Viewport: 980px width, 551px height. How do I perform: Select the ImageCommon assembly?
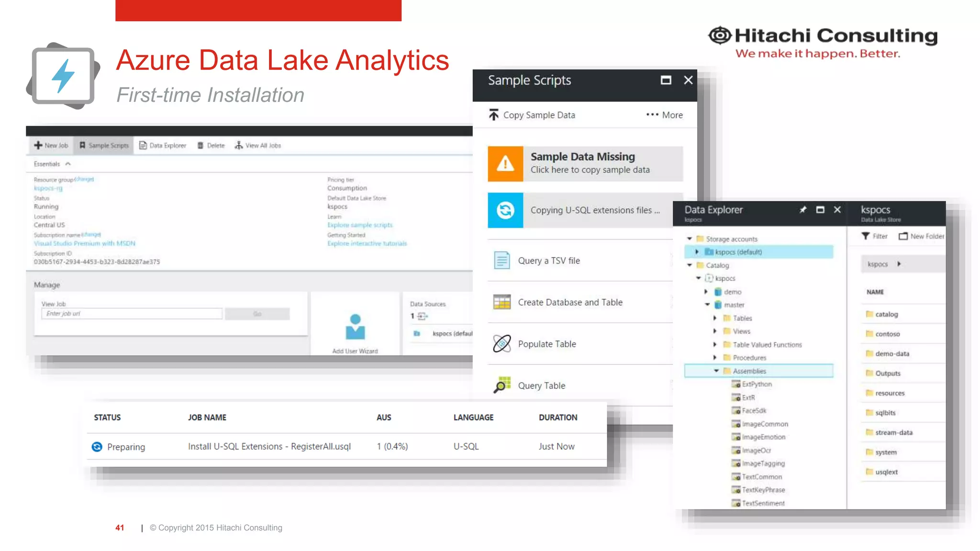click(760, 424)
